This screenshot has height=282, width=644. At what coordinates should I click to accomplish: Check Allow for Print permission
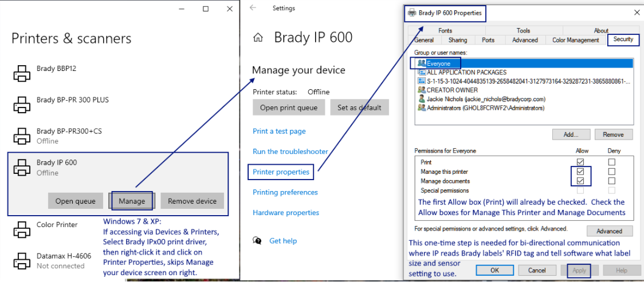point(580,162)
